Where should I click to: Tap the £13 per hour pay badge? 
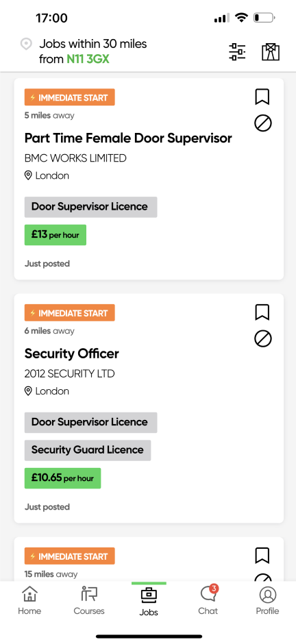click(x=56, y=235)
